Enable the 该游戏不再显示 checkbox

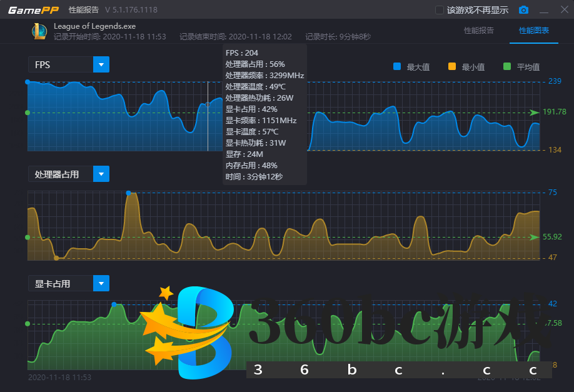pos(439,10)
